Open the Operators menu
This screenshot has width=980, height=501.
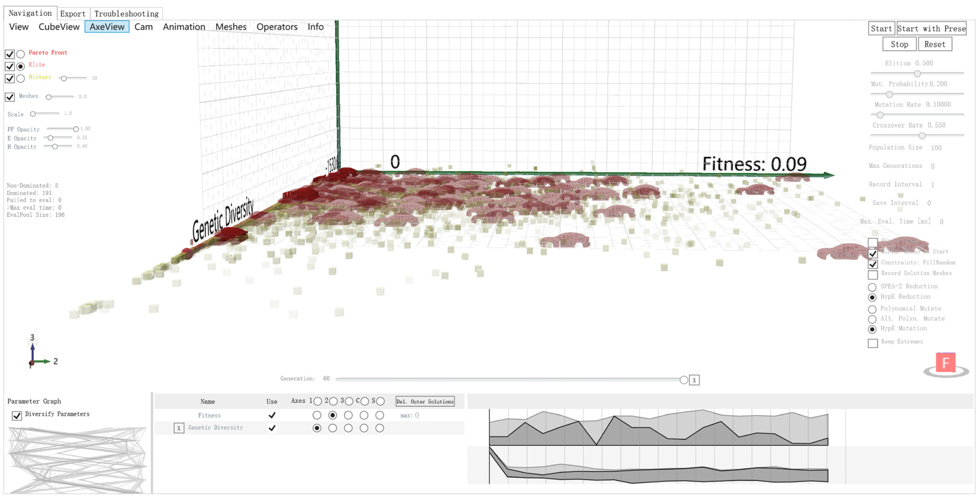point(277,27)
